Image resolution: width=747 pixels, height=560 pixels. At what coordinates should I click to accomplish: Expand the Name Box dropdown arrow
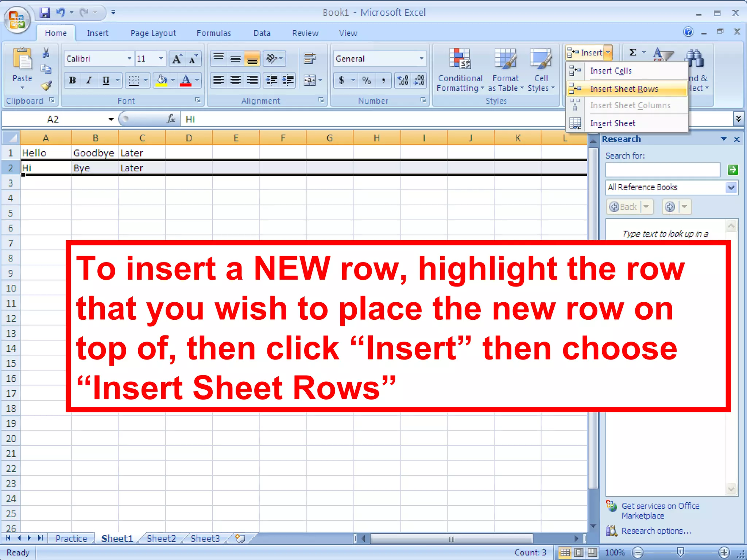coord(111,119)
